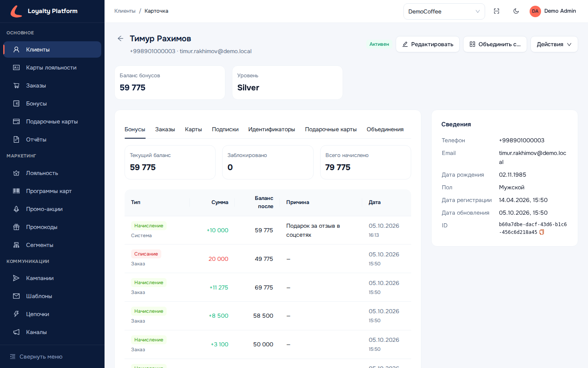
Task: Open Промо-акции rocket icon
Action: (x=16, y=209)
